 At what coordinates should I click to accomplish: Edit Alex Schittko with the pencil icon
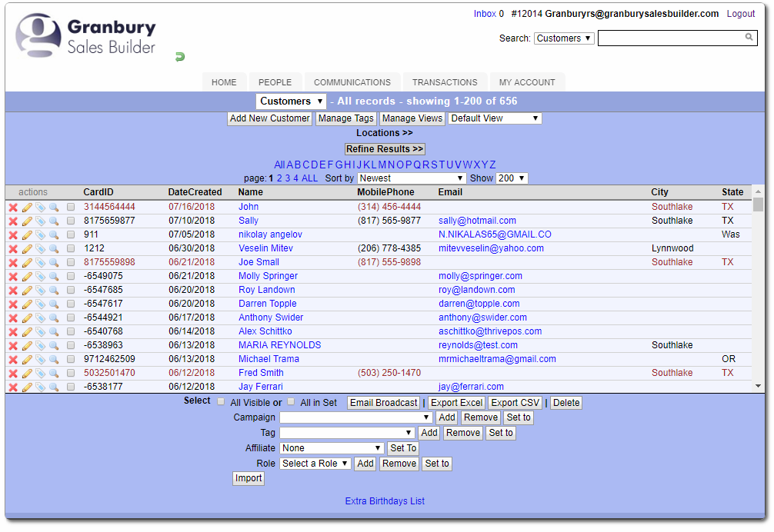point(27,332)
